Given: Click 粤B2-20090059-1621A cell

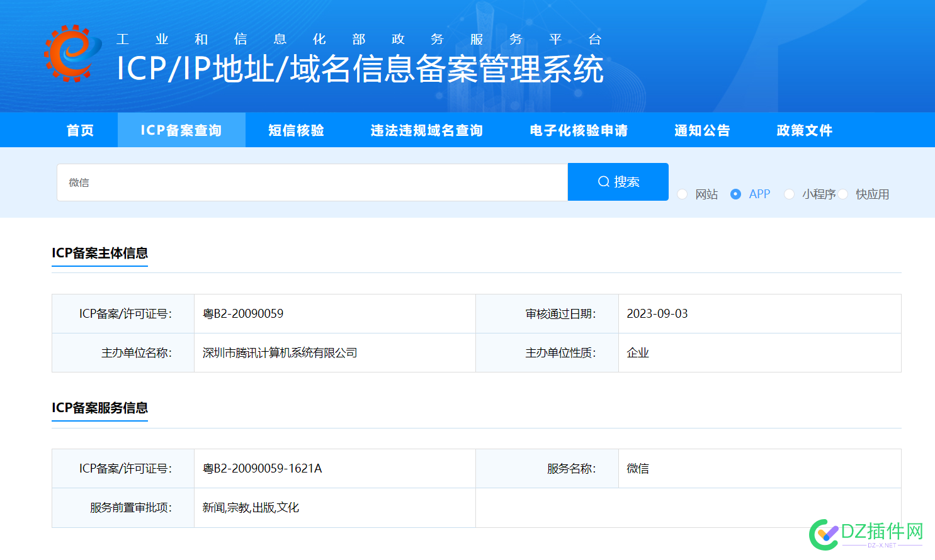Looking at the screenshot, I should tap(335, 469).
